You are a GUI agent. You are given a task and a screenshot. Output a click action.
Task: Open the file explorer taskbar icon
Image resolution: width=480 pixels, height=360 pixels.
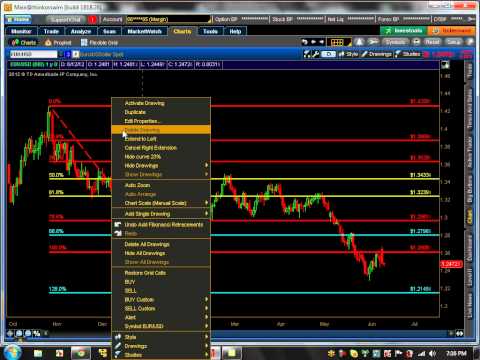point(38,353)
